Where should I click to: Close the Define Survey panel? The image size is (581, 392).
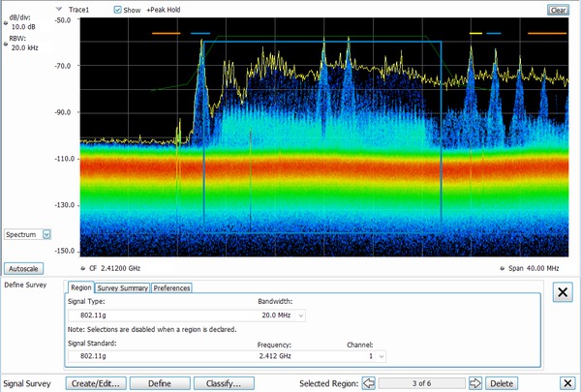point(561,292)
